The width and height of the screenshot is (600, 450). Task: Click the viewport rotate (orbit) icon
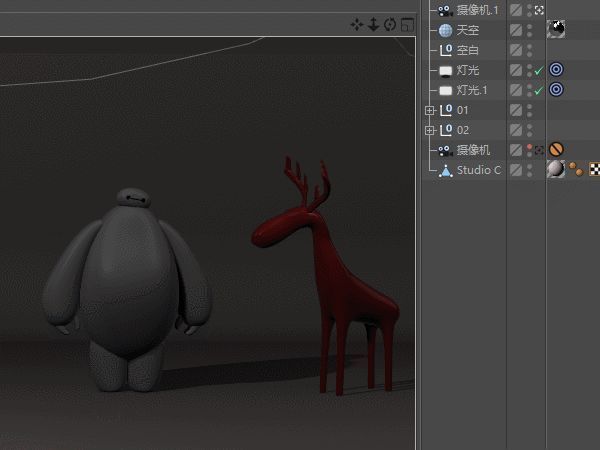[390, 25]
